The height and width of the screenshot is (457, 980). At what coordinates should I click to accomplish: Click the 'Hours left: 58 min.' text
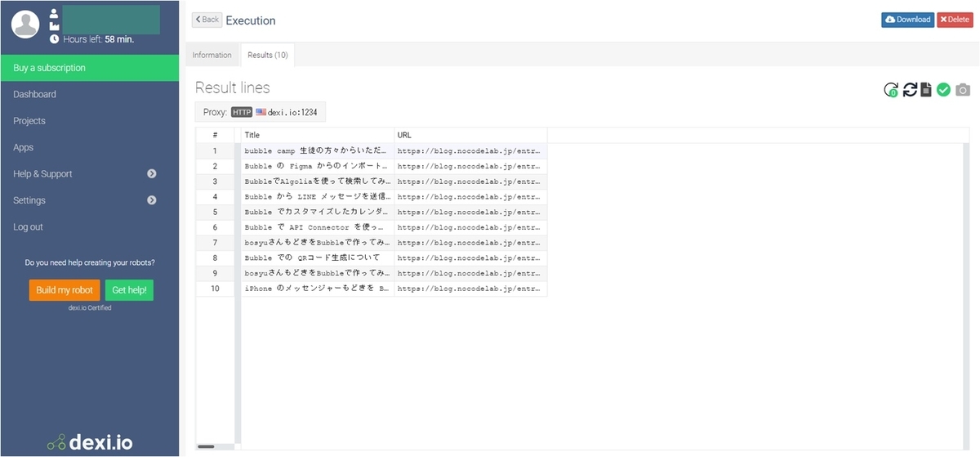[99, 39]
